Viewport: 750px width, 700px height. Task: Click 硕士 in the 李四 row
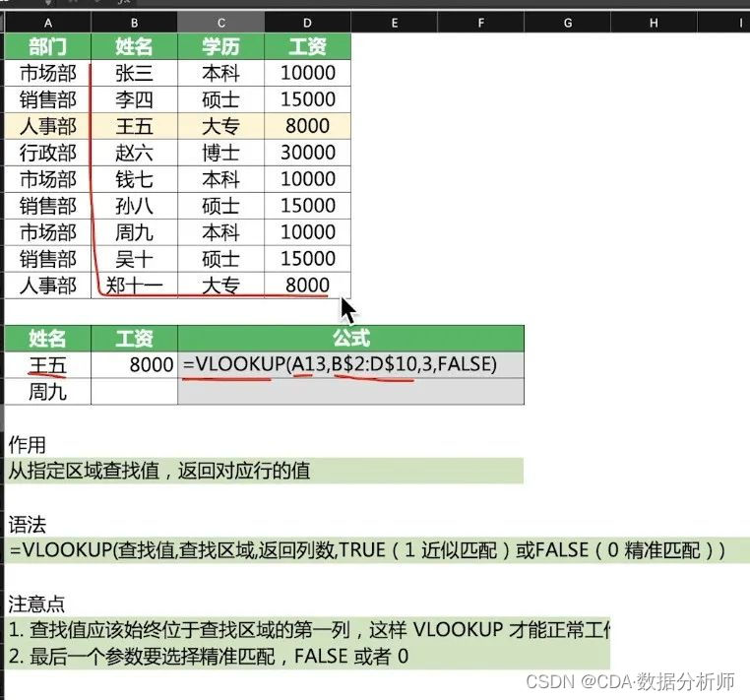221,99
